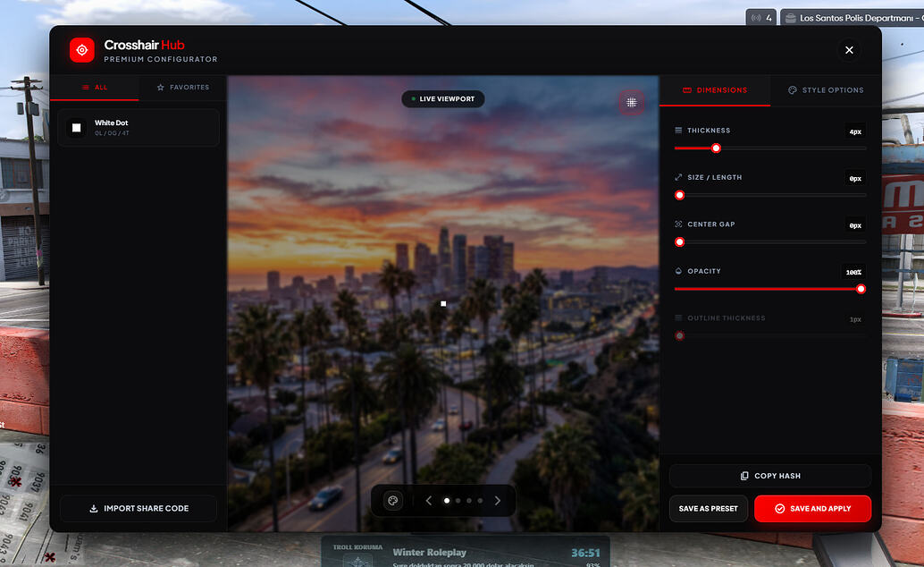Screen dimensions: 924x567
Task: Open the background palette icon below viewport
Action: [392, 501]
